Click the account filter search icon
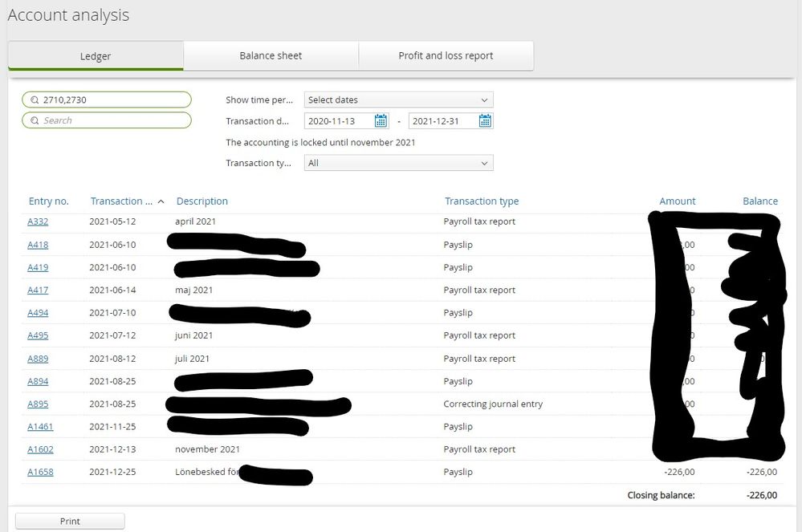Image resolution: width=802 pixels, height=532 pixels. point(35,100)
